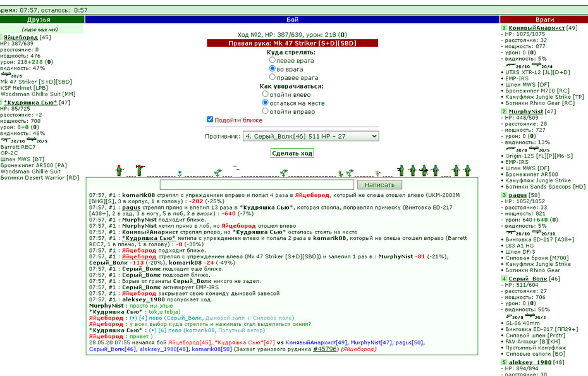The image size is (588, 376).
Task: Click 'Силовая броня [M700]' equipment line
Action: point(537,258)
